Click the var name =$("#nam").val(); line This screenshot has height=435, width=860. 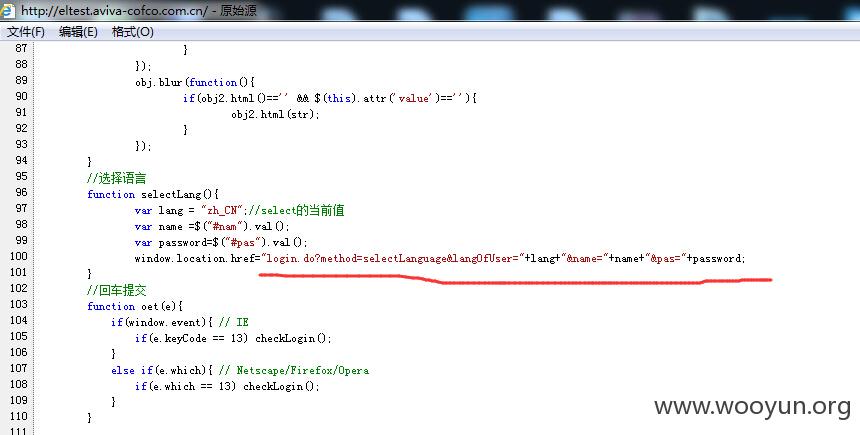coord(212,226)
